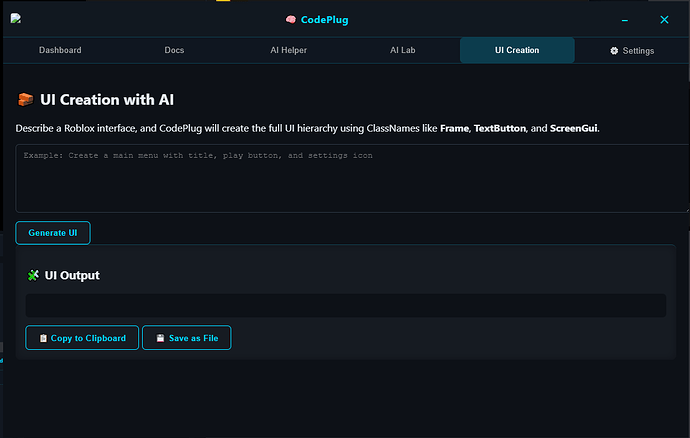Image resolution: width=690 pixels, height=438 pixels.
Task: Click the brain icon beside CodePlug title
Action: 290,20
